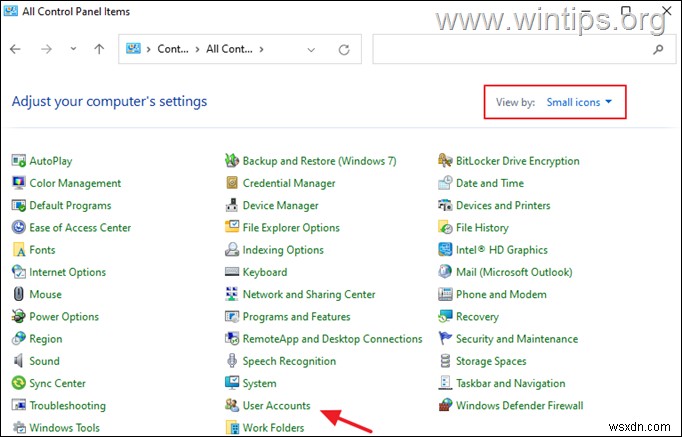Click the Speech Recognition microphone icon
The image size is (682, 437).
pos(232,361)
